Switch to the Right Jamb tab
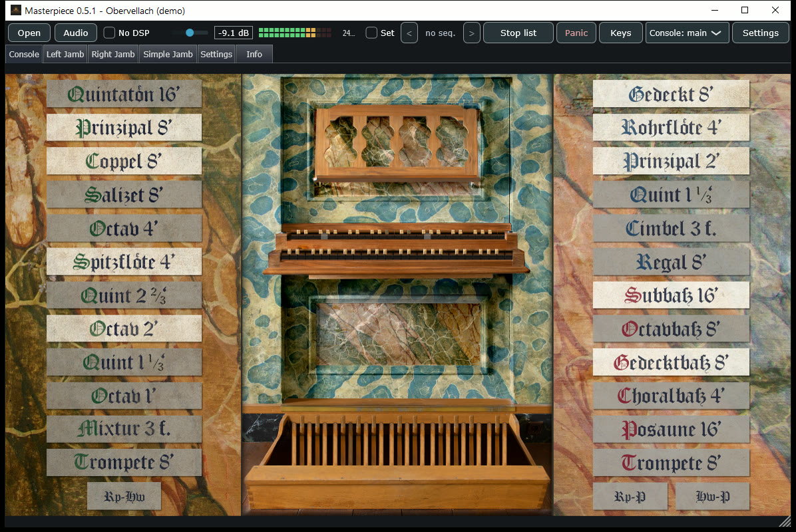Viewport: 796px width, 532px height. (x=113, y=55)
